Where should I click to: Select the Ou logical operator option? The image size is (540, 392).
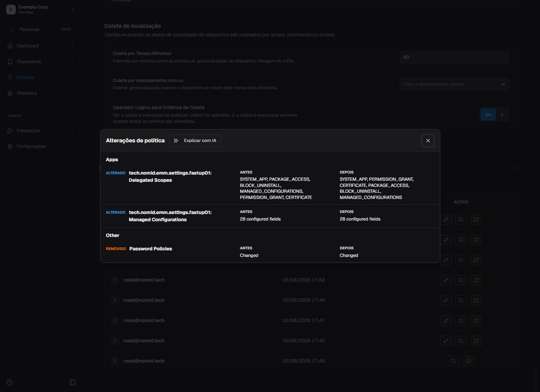pyautogui.click(x=488, y=115)
